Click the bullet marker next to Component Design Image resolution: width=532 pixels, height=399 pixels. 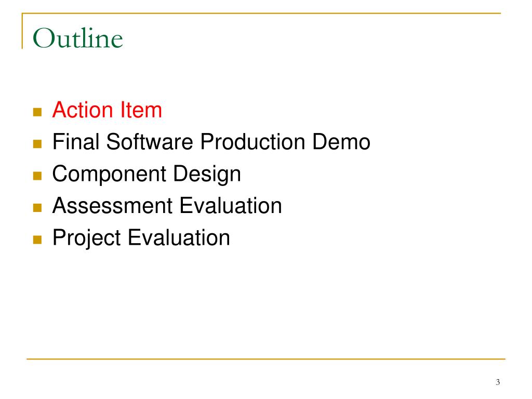[x=37, y=176]
